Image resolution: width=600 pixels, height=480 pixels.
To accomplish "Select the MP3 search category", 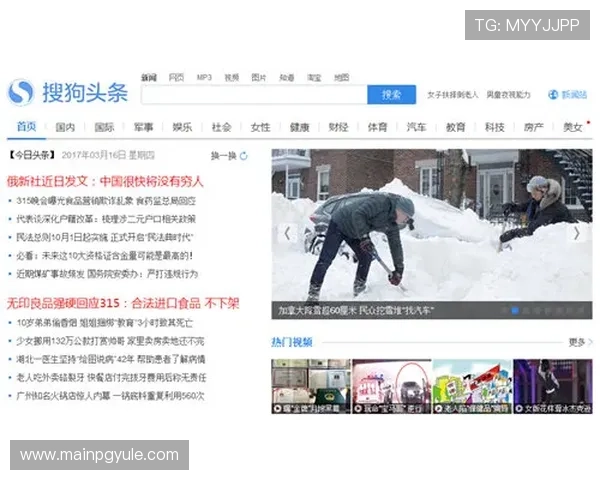I will pos(204,77).
